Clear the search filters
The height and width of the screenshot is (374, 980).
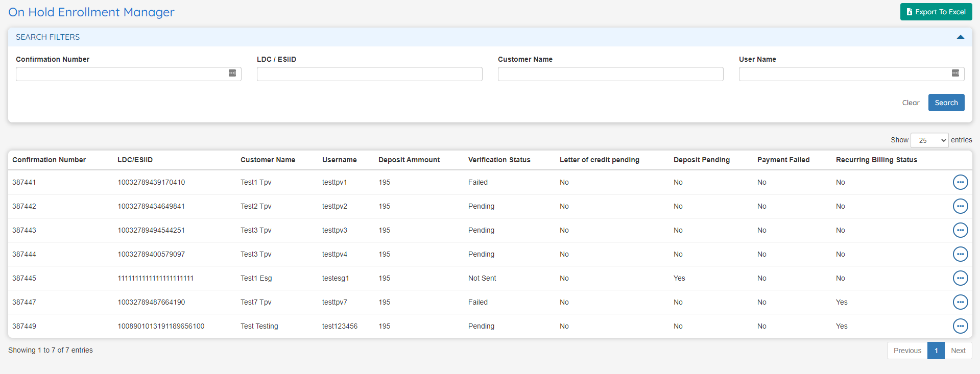(911, 103)
